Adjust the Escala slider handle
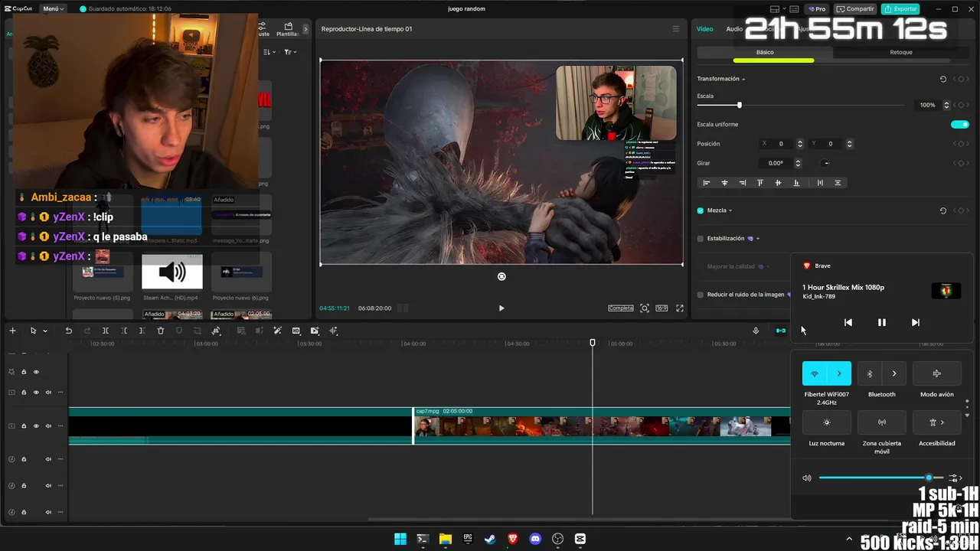The image size is (980, 551). tap(739, 105)
